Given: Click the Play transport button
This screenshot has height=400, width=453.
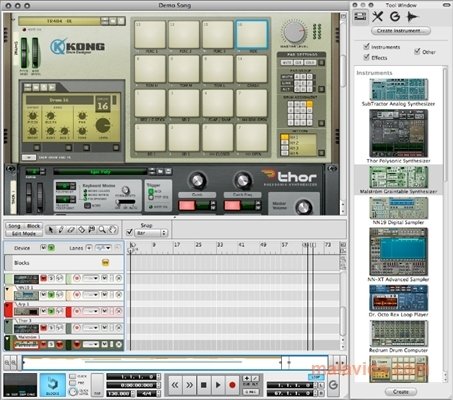Looking at the screenshot, I should [x=218, y=385].
